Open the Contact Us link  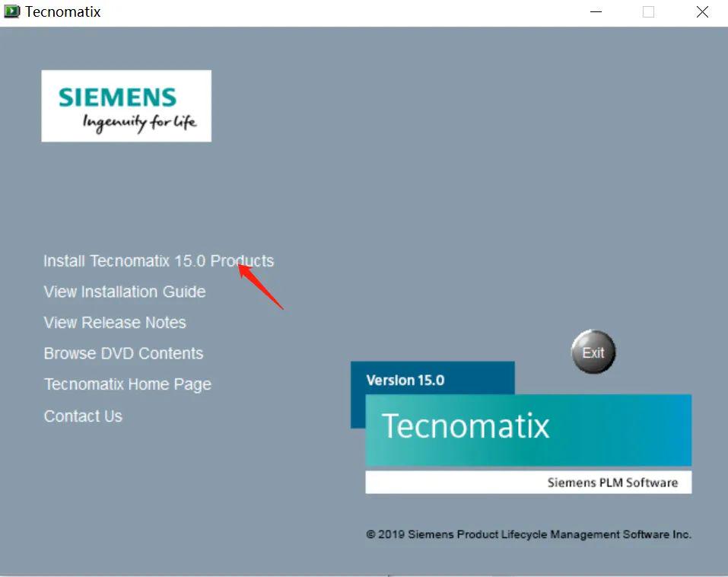(x=83, y=416)
